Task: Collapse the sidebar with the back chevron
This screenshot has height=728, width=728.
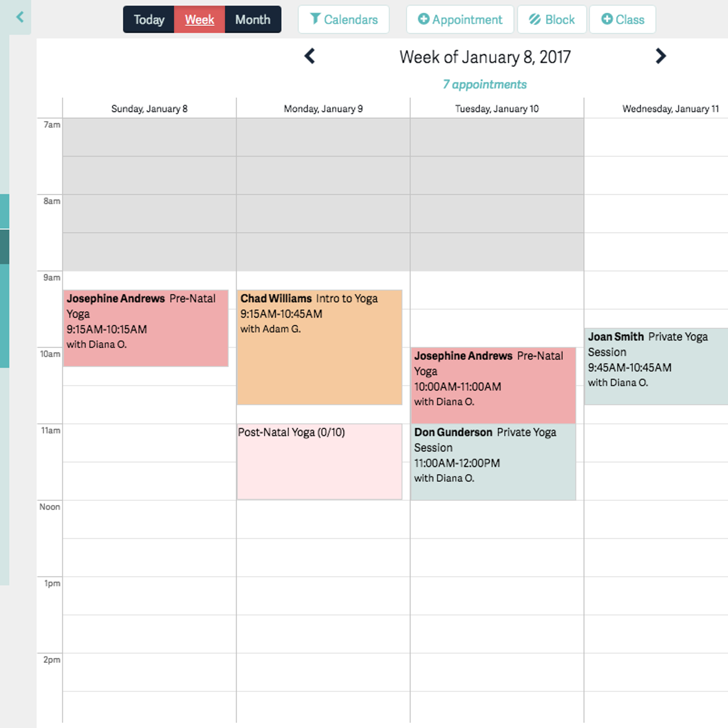Action: (20, 17)
